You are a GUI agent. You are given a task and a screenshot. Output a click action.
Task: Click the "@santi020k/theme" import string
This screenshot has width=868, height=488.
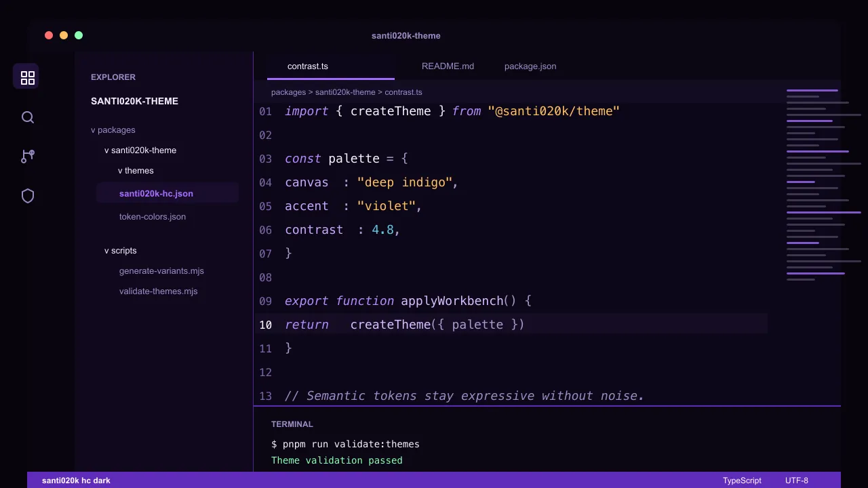(554, 111)
